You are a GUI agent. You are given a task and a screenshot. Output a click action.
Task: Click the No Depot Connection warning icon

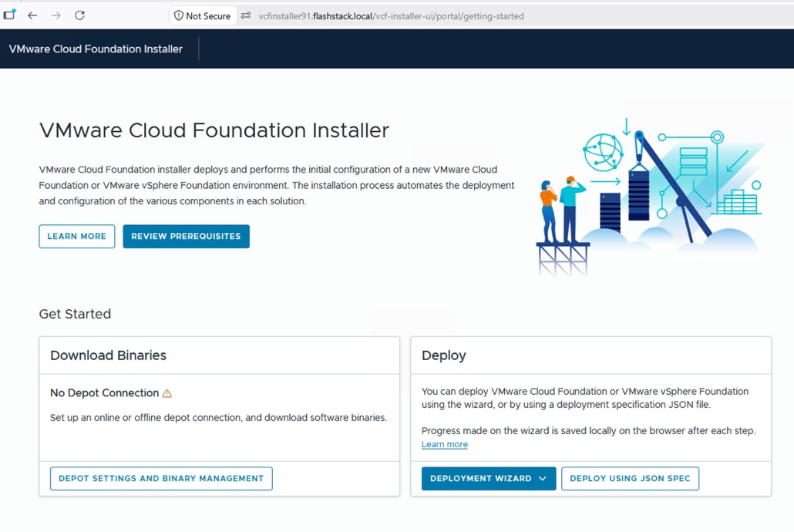(167, 393)
